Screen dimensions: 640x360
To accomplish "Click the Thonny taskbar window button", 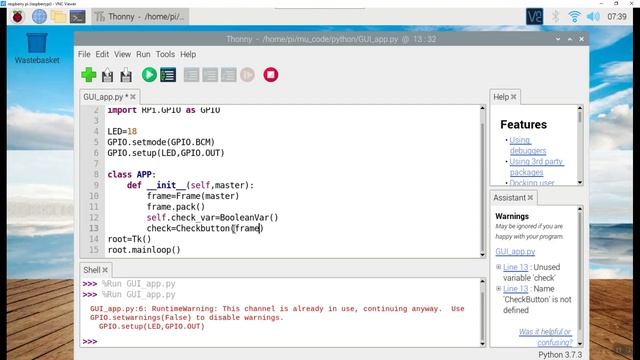I will click(140, 17).
